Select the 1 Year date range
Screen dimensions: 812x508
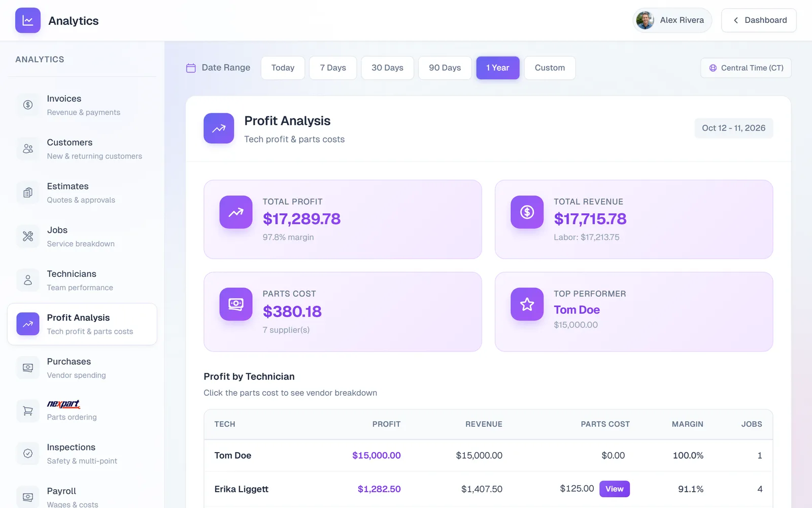coord(498,68)
